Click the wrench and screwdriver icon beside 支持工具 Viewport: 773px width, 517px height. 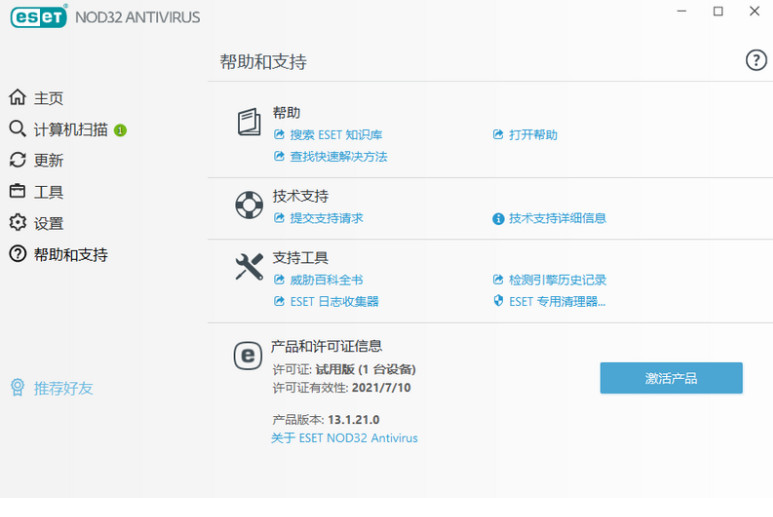(249, 267)
